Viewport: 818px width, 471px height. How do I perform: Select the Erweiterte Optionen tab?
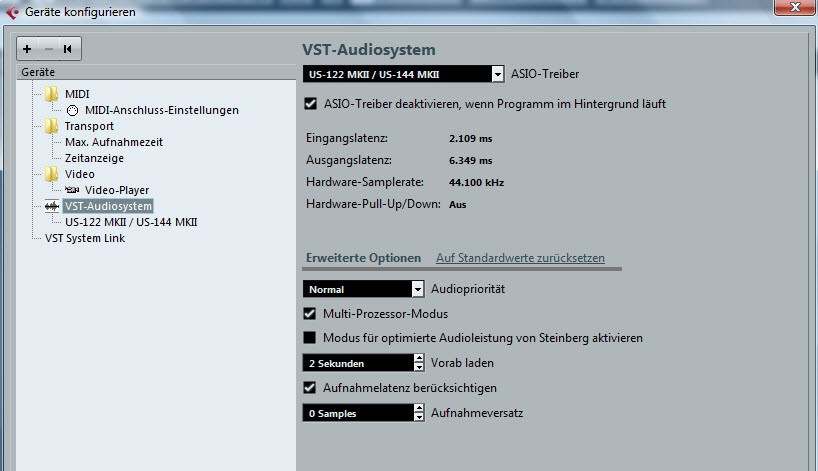coord(364,258)
